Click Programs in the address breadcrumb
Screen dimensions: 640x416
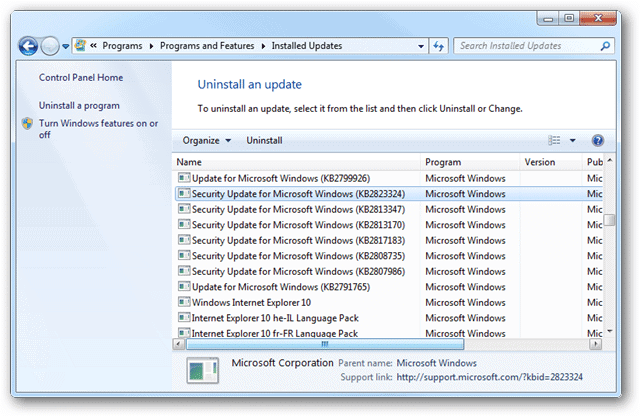[x=122, y=46]
